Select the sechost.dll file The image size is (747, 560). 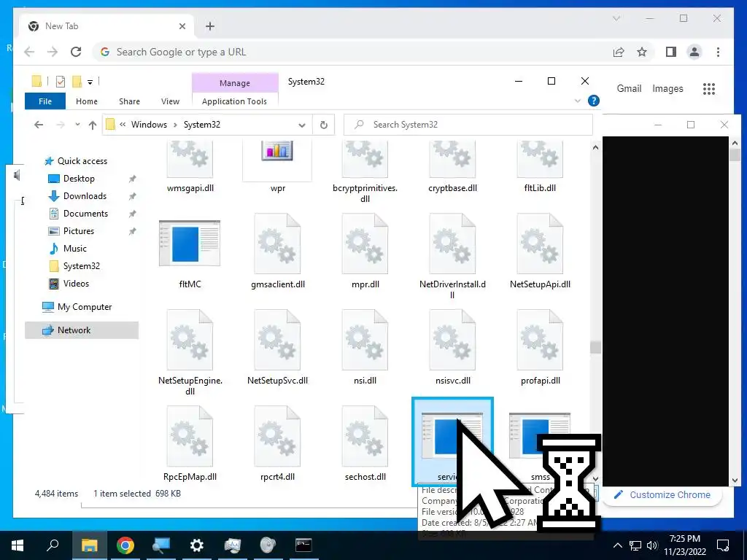point(365,446)
